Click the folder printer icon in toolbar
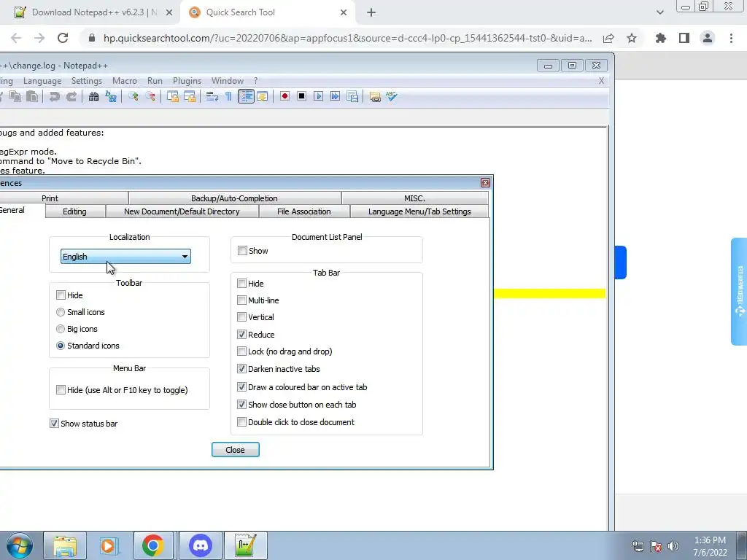This screenshot has height=560, width=747. [375, 97]
